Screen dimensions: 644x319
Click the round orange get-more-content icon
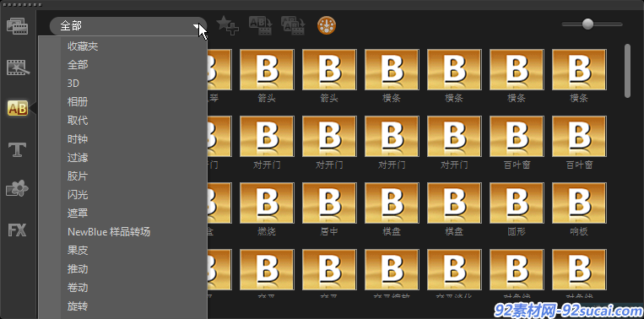(x=327, y=25)
